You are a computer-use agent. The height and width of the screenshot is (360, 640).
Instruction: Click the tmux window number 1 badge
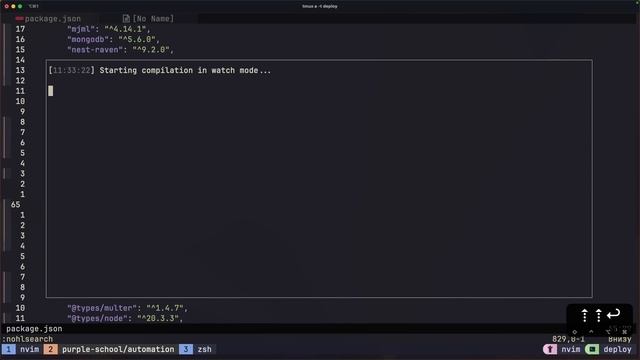8,349
